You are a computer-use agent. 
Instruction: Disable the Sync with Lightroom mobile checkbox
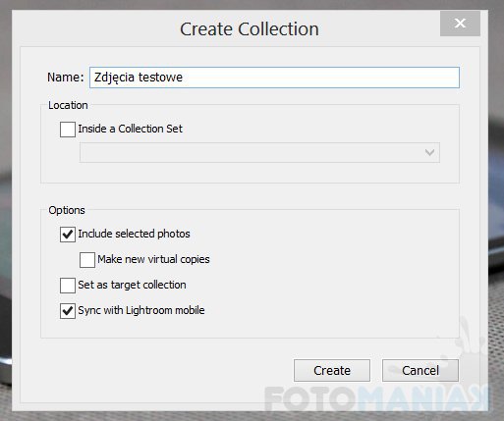[68, 311]
